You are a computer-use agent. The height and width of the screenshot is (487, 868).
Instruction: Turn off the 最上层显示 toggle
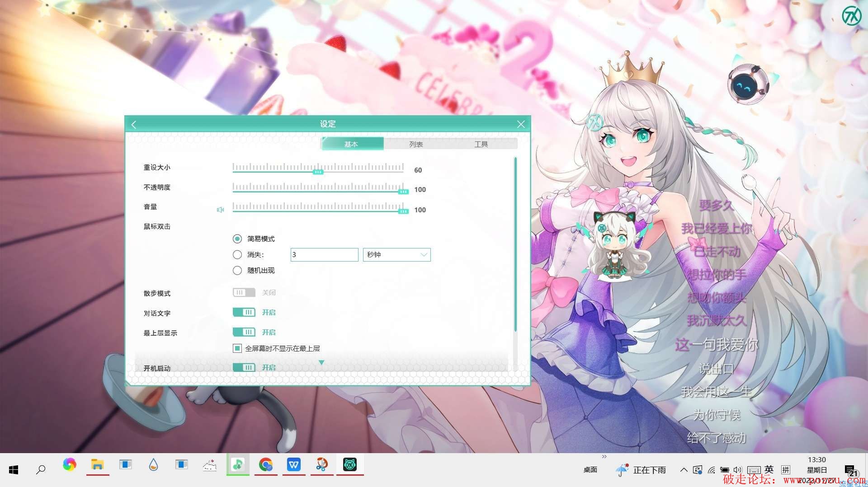click(x=244, y=332)
